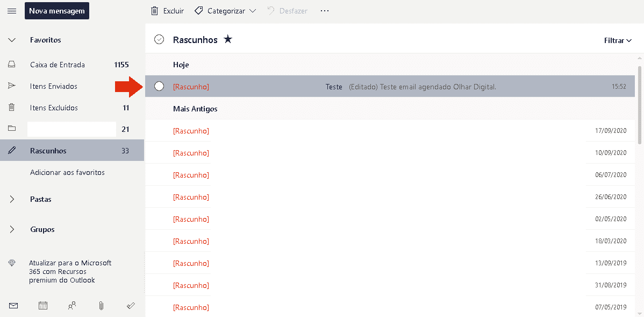Select the Rascunhos folder in sidebar
Image resolution: width=644 pixels, height=317 pixels.
(x=72, y=151)
